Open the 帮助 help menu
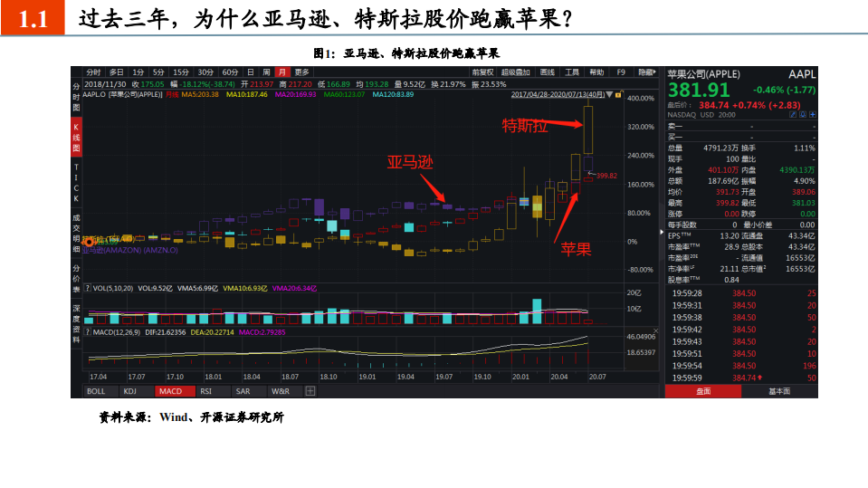868x488 pixels. [596, 72]
